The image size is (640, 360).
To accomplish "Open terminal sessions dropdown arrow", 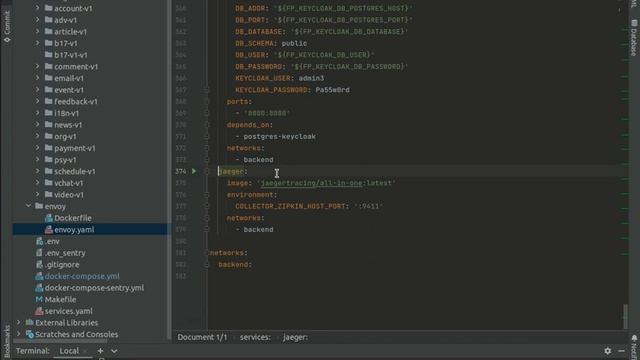I will tap(114, 351).
